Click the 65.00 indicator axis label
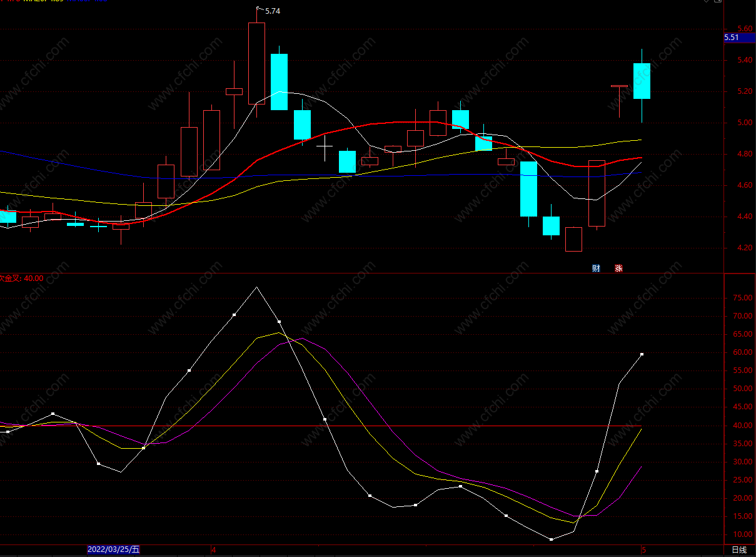The width and height of the screenshot is (756, 557). 743,334
